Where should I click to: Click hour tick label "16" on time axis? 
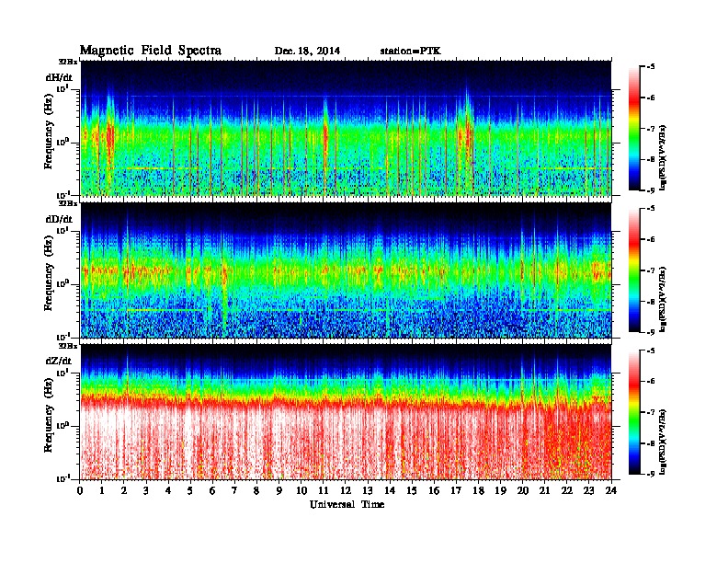pos(434,490)
